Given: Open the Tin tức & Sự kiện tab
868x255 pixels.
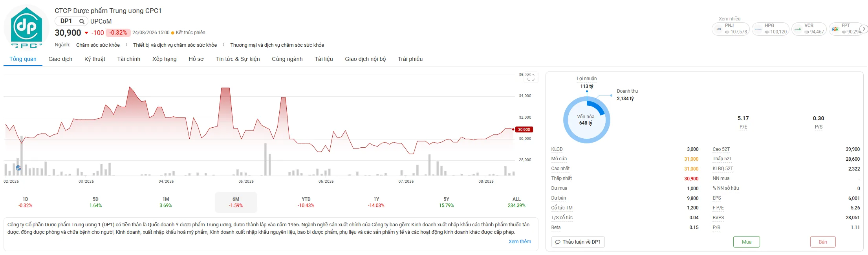Looking at the screenshot, I should pyautogui.click(x=238, y=59).
